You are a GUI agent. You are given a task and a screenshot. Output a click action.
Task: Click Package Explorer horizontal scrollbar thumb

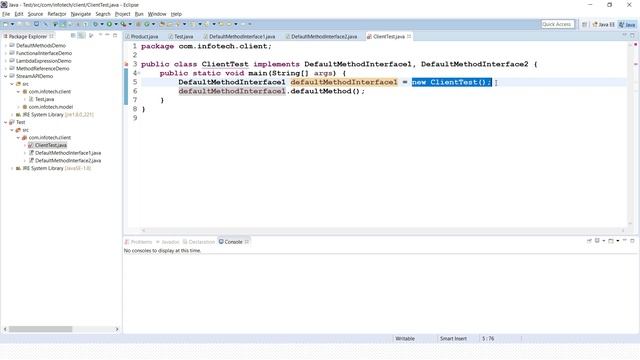coord(40,329)
